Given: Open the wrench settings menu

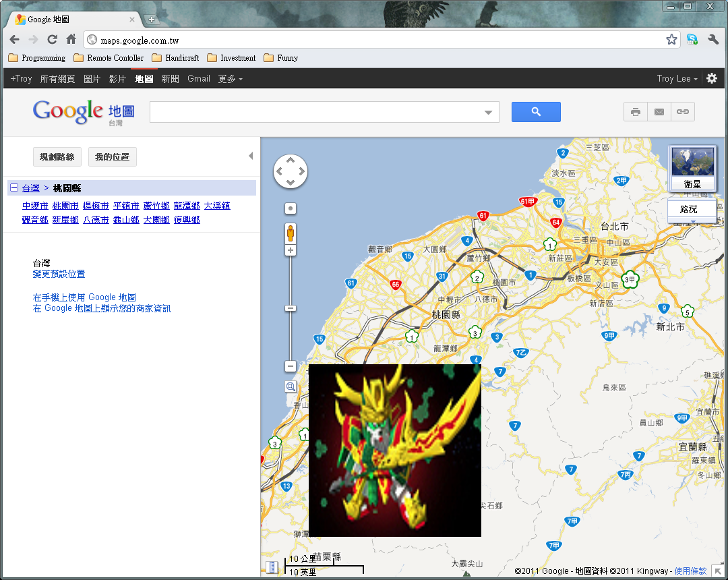Looking at the screenshot, I should [713, 40].
